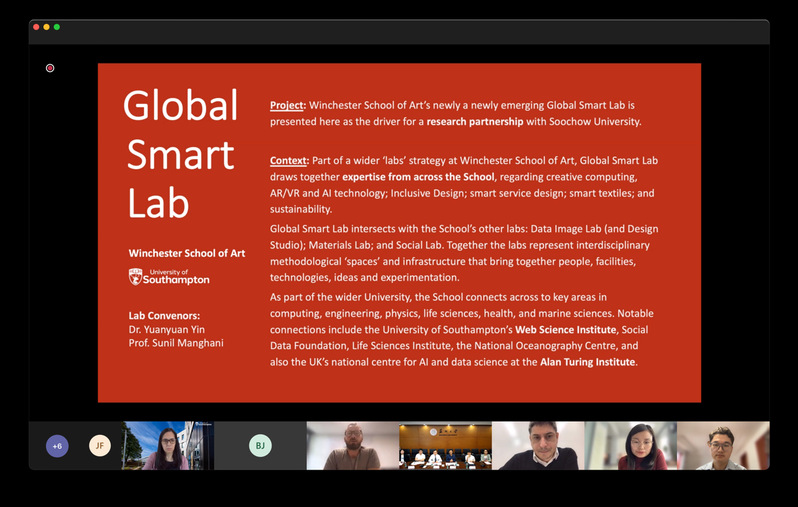Screen dimensions: 798x507
Task: Select the smiling man in dark shirt video
Action: pos(537,446)
